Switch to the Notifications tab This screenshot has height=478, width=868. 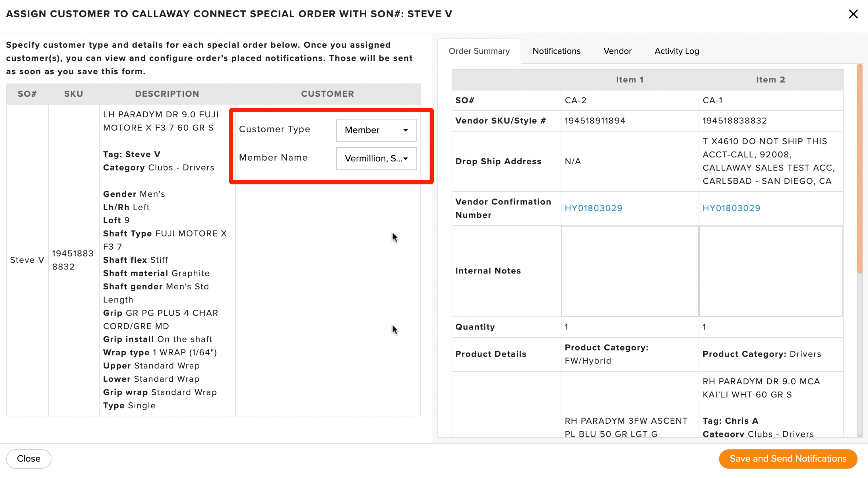(556, 51)
